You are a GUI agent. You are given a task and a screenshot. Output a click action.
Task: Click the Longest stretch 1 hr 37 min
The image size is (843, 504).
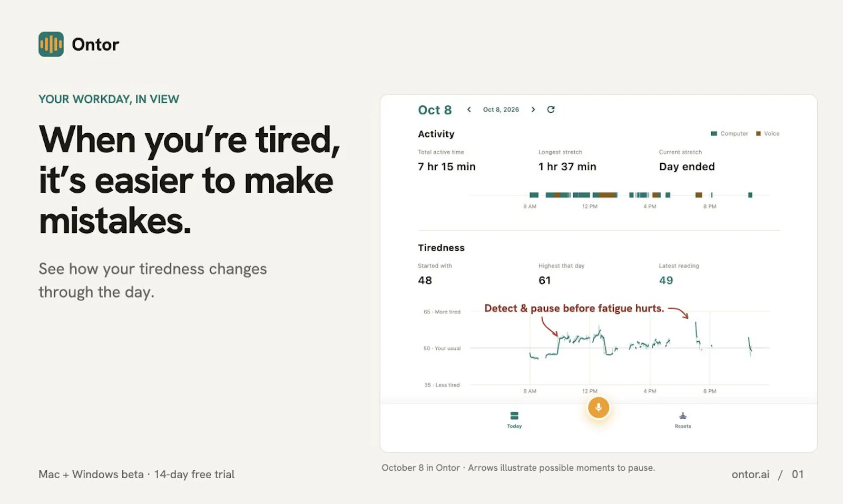(x=567, y=167)
